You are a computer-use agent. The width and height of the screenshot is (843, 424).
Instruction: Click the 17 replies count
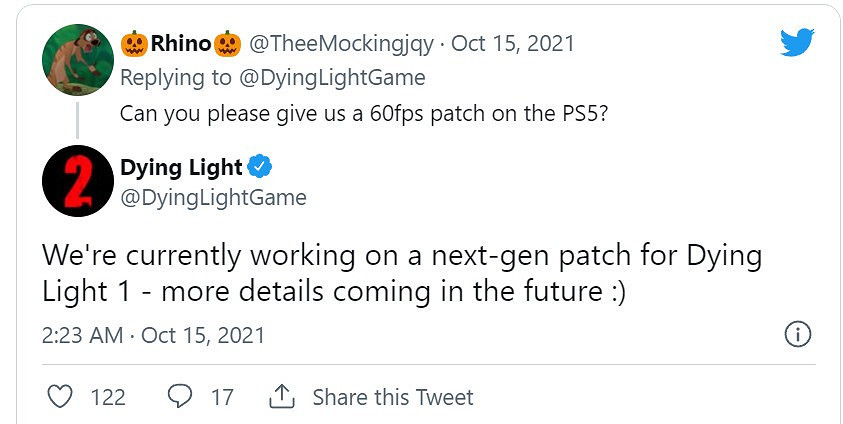(222, 397)
